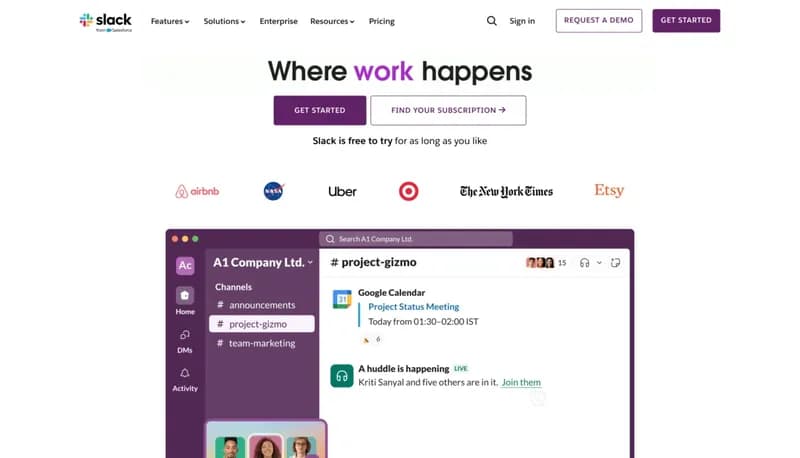Click the NASA logo
Viewport: 800px width, 458px height.
[274, 191]
